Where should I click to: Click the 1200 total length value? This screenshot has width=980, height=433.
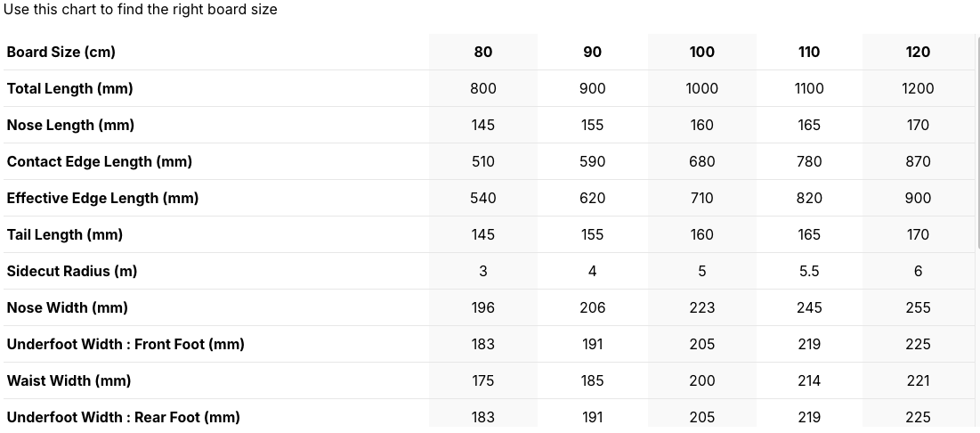918,88
